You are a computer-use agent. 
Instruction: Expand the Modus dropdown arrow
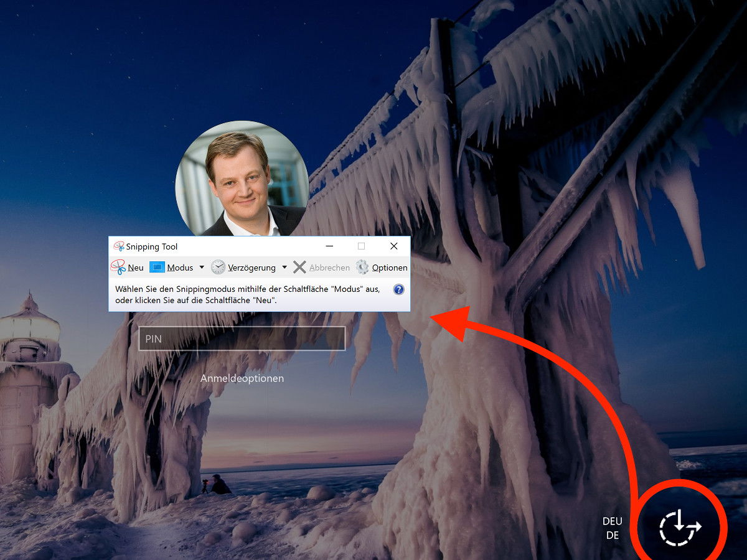(x=202, y=268)
